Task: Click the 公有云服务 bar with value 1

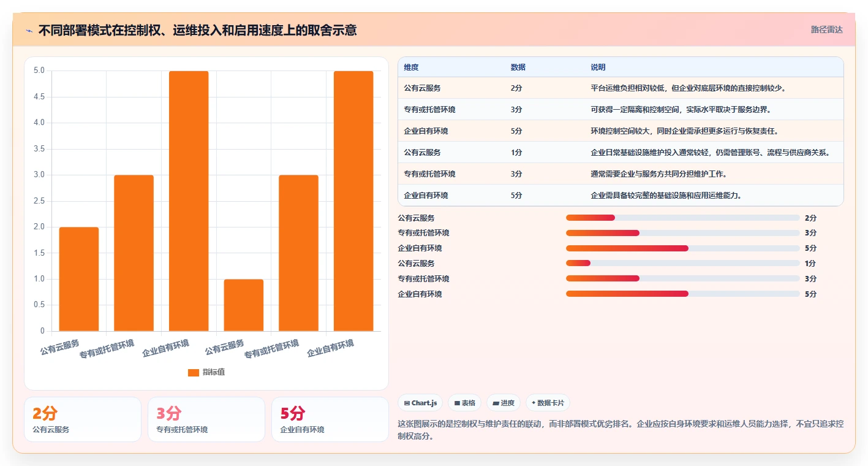Action: 243,305
